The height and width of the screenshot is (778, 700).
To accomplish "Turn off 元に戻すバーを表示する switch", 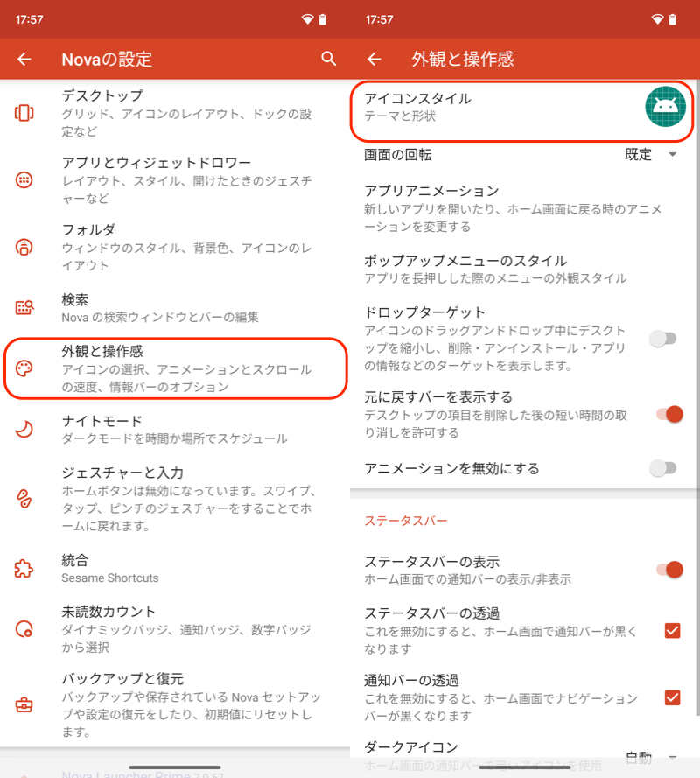I will point(669,414).
